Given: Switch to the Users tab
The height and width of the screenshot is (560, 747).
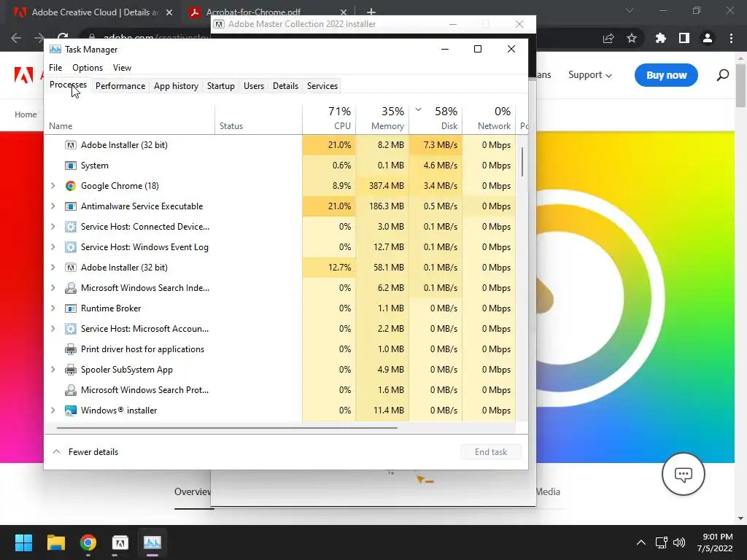Looking at the screenshot, I should 253,86.
